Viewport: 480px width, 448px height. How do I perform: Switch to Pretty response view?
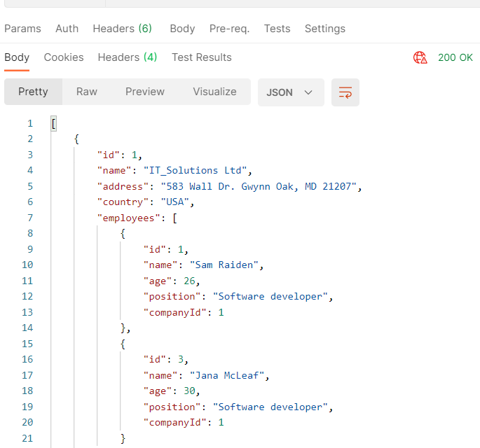coord(33,92)
